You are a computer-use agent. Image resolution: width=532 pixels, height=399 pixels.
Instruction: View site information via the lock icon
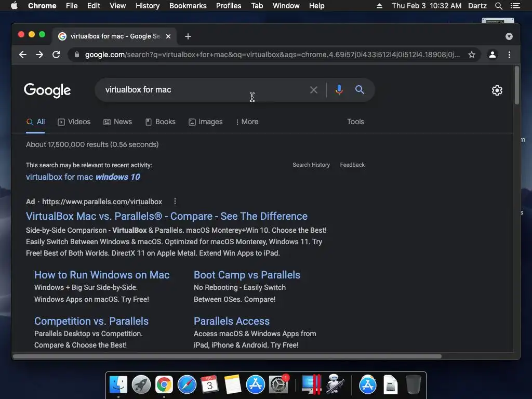click(77, 55)
